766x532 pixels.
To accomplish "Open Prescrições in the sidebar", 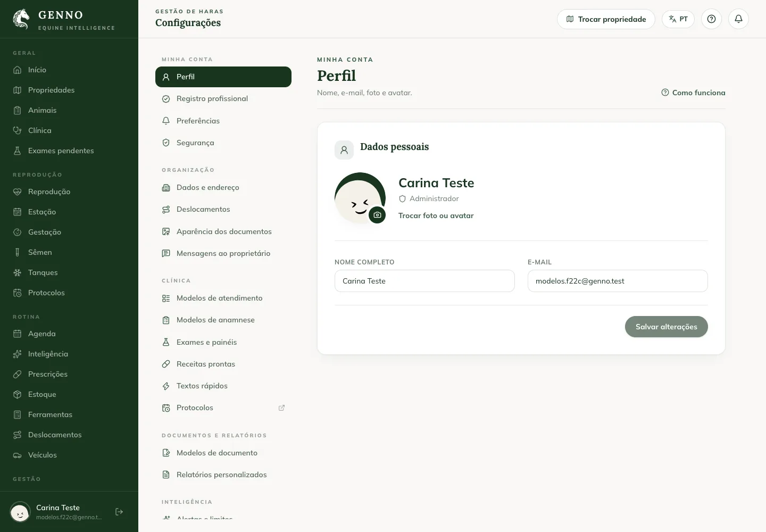I will click(x=69, y=374).
